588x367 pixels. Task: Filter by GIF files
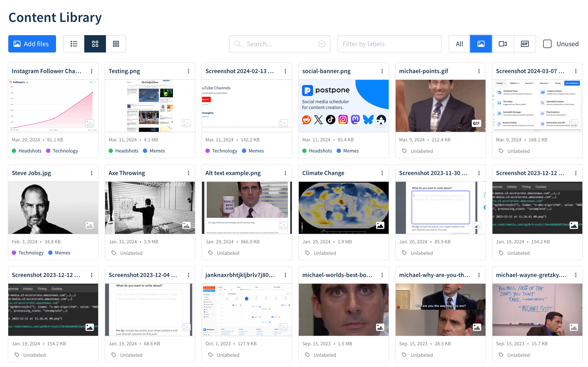(525, 44)
